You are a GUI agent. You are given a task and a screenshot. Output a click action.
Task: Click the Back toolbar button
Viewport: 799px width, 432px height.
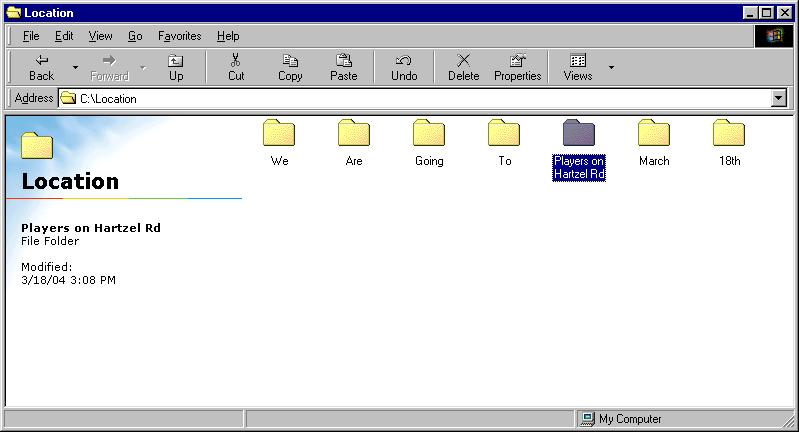(41, 67)
